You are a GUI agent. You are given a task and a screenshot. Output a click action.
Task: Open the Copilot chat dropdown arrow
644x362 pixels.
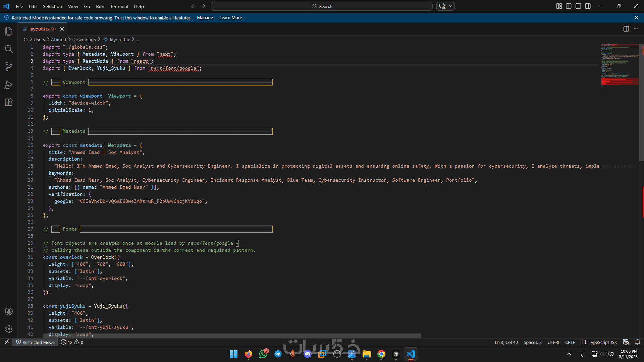pos(451,6)
